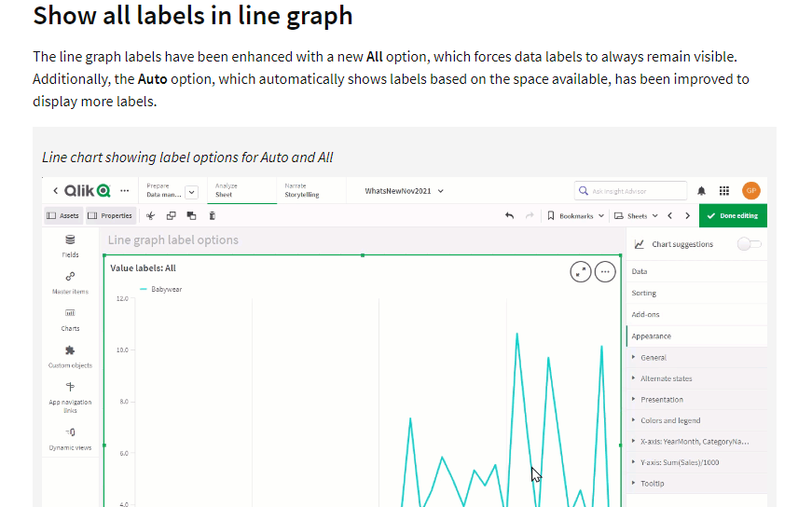Expand the Tooltip section

[x=696, y=483]
